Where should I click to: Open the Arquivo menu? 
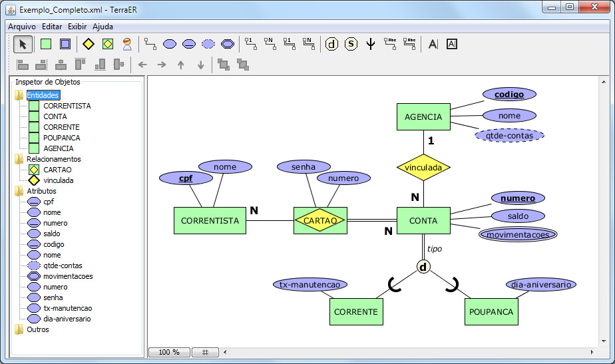coord(22,27)
